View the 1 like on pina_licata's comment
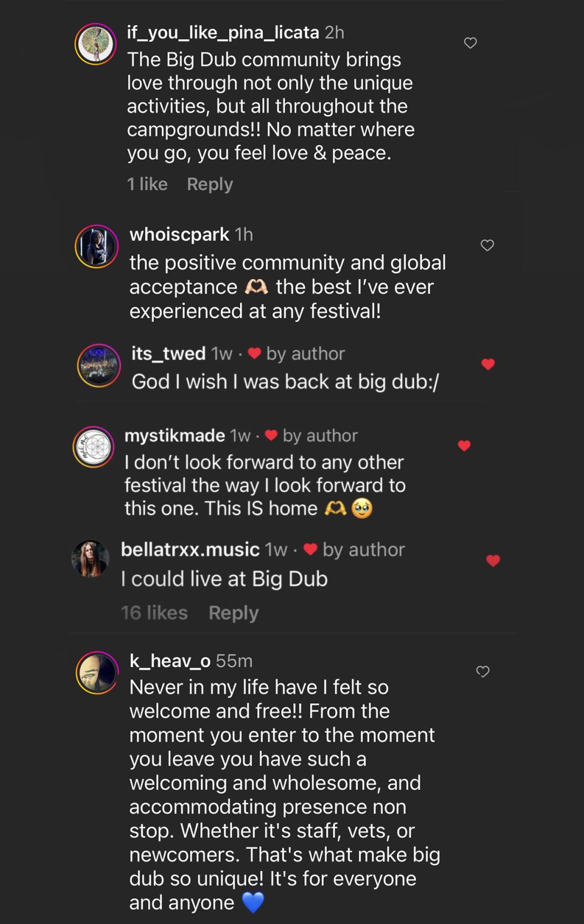 point(147,184)
